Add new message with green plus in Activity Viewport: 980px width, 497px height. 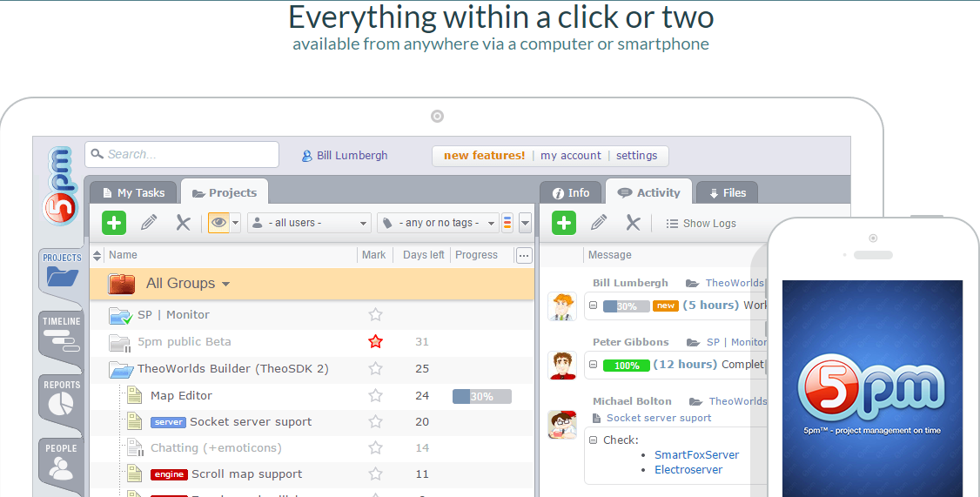(564, 223)
